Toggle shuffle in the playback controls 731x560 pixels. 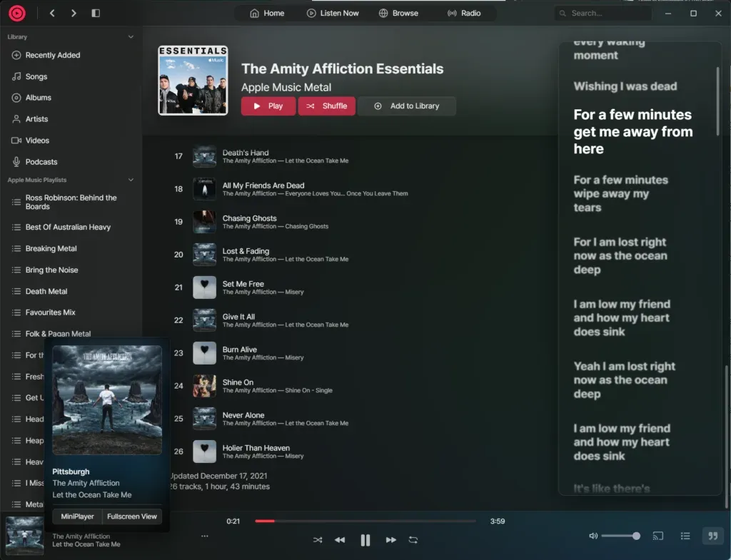(318, 540)
